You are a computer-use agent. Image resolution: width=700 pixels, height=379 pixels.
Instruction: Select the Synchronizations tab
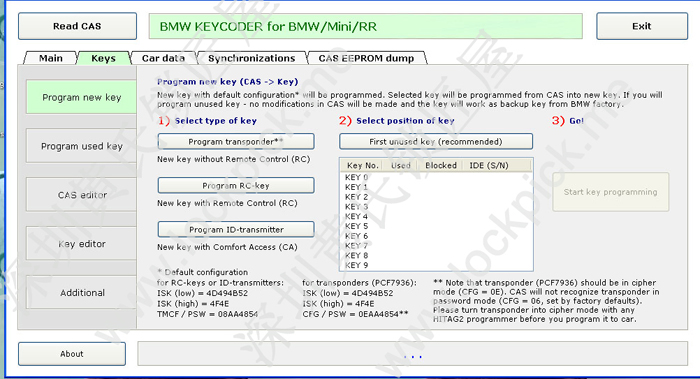(x=251, y=58)
